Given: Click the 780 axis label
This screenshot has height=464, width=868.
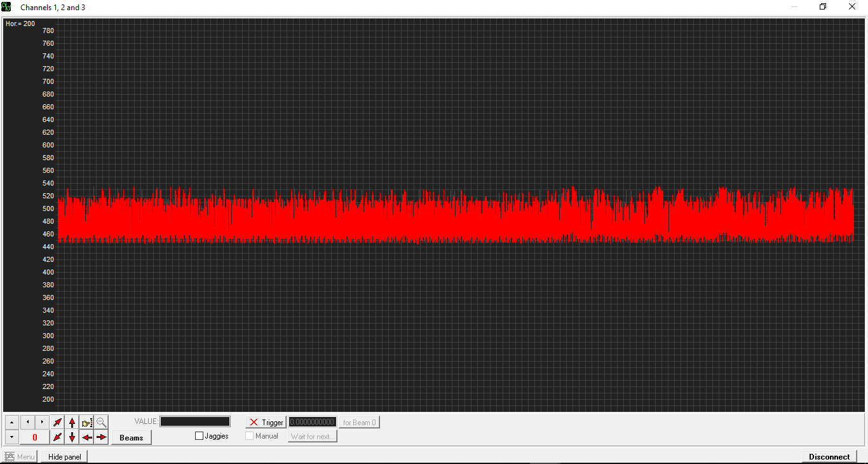Looking at the screenshot, I should [x=48, y=31].
